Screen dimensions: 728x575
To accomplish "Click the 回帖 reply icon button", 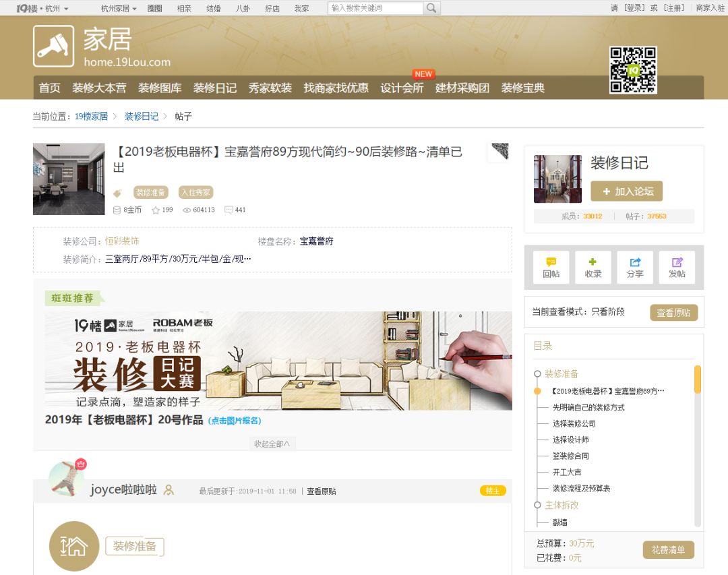I will pos(551,267).
